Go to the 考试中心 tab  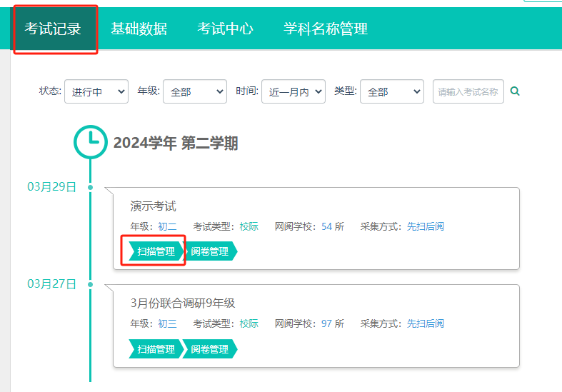click(x=225, y=29)
